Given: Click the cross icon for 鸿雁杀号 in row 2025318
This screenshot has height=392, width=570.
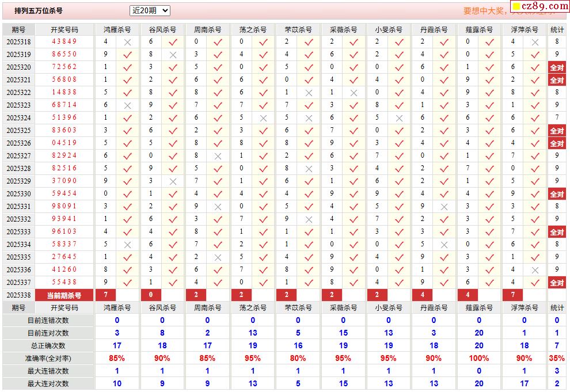Looking at the screenshot, I should tap(128, 42).
